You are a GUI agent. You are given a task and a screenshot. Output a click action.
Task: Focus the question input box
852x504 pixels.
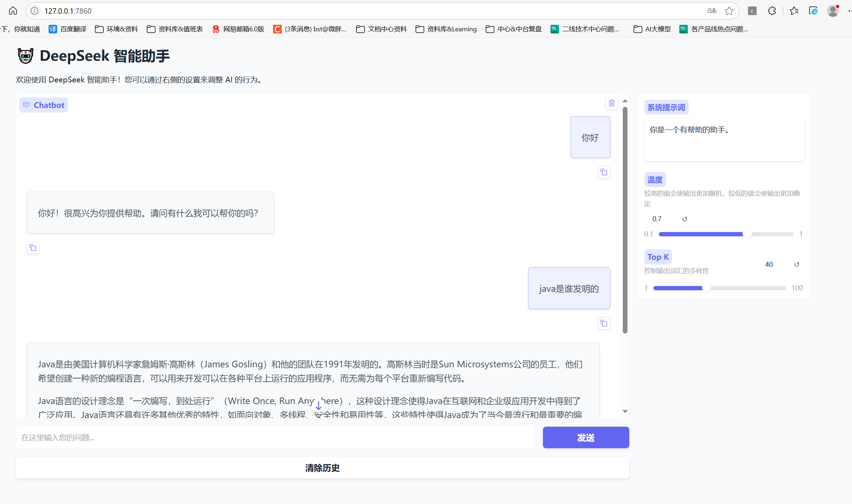(275, 437)
